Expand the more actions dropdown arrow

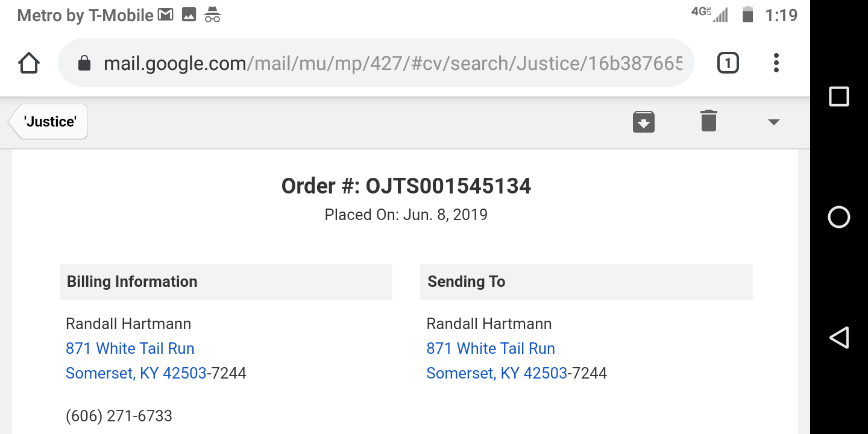coord(774,122)
